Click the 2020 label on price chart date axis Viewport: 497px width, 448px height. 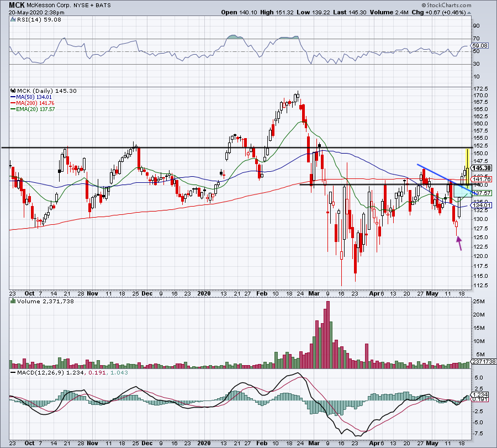[x=204, y=293]
